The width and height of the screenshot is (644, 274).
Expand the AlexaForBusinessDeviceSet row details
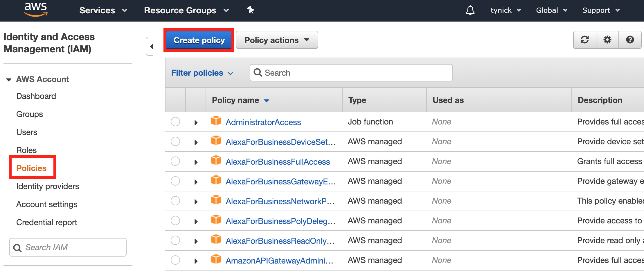click(x=196, y=143)
